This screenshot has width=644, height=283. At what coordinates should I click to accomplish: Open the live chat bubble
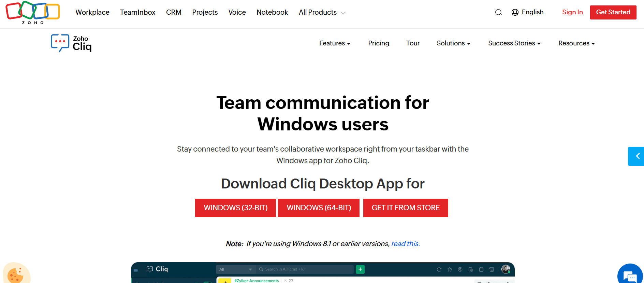click(x=630, y=274)
